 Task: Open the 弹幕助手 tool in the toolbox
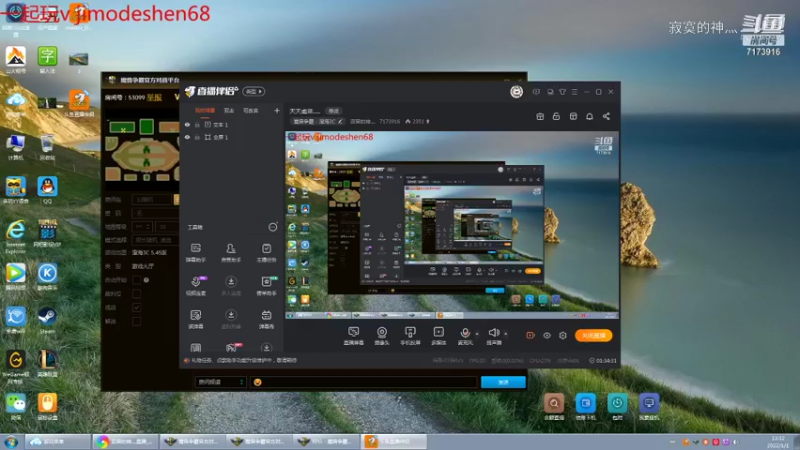pos(196,253)
